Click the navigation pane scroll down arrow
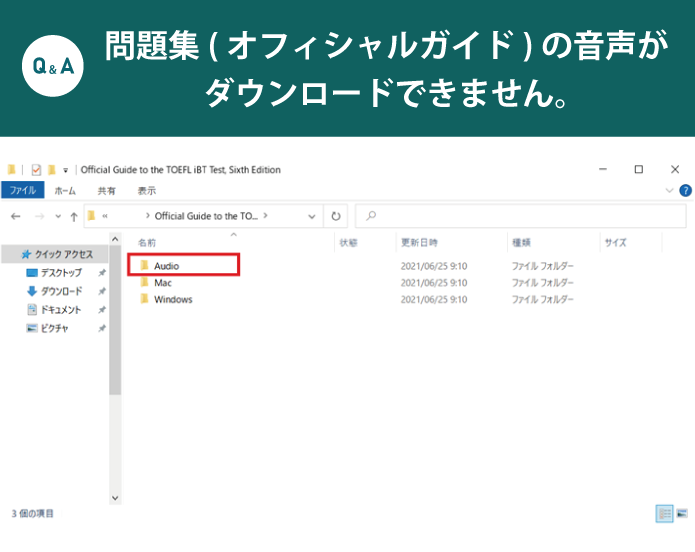This screenshot has height=552, width=695. coord(115,498)
